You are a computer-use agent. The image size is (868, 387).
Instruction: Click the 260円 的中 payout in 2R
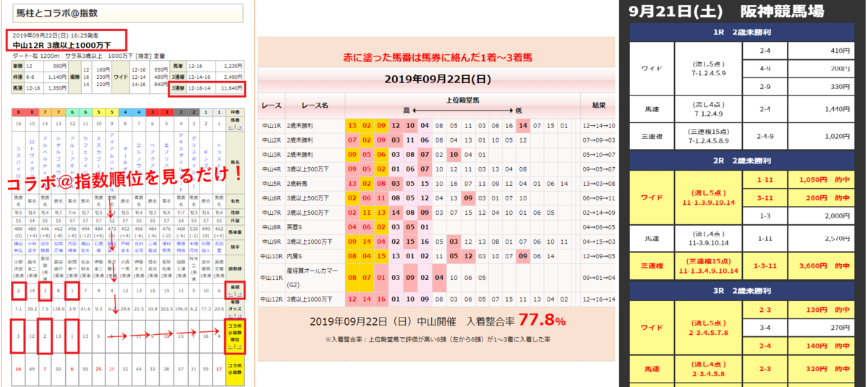(829, 197)
